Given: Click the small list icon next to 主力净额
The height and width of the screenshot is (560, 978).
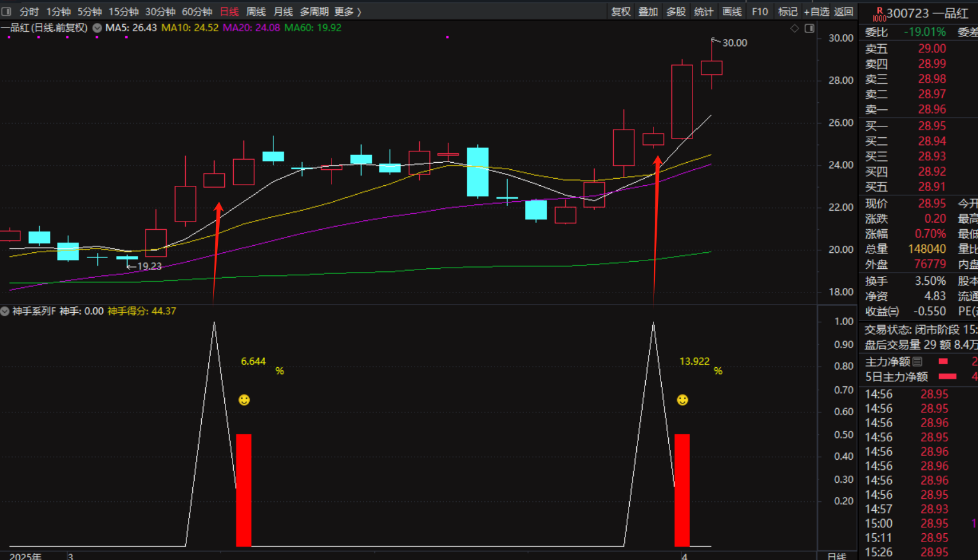Looking at the screenshot, I should (918, 361).
